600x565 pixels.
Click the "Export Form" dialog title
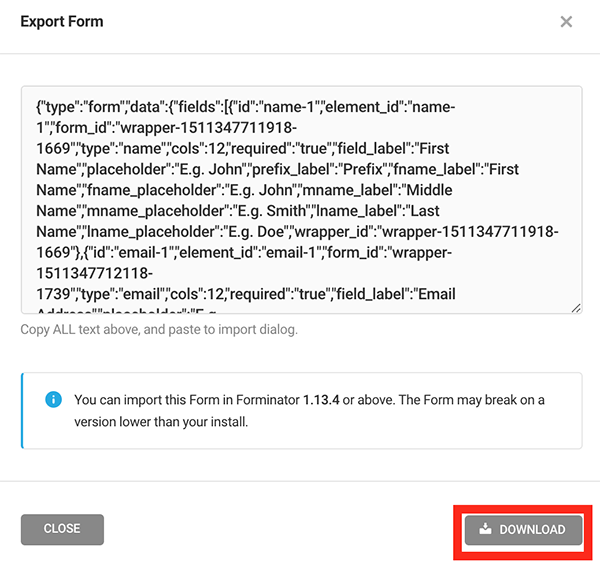pos(62,21)
